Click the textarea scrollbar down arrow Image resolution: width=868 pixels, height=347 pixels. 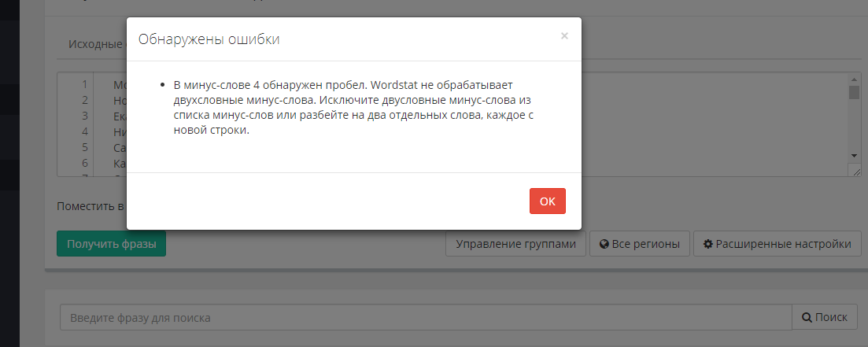click(x=854, y=157)
